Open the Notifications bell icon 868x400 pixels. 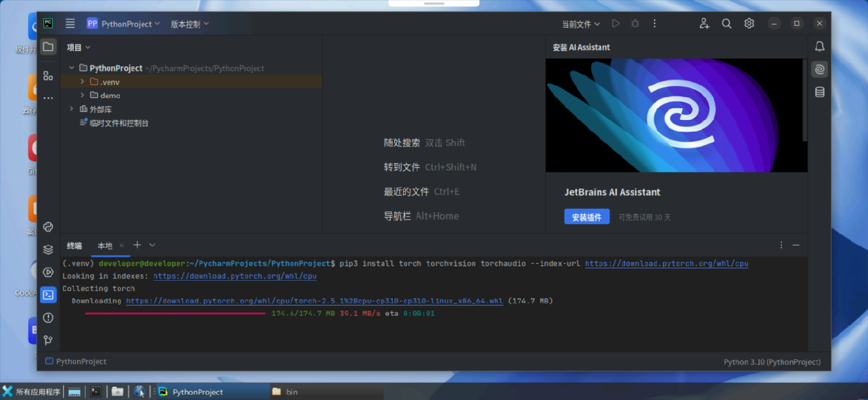pos(820,47)
